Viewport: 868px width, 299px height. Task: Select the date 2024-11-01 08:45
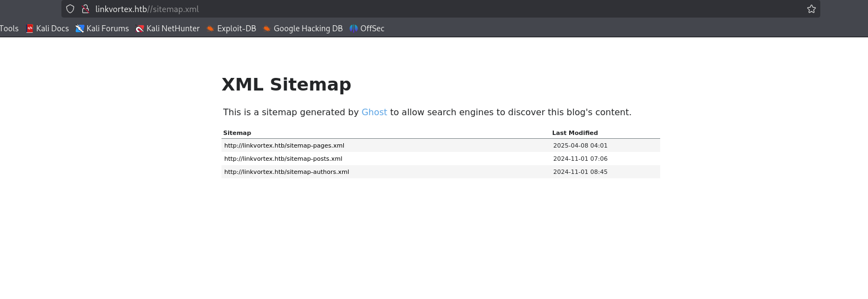click(580, 172)
